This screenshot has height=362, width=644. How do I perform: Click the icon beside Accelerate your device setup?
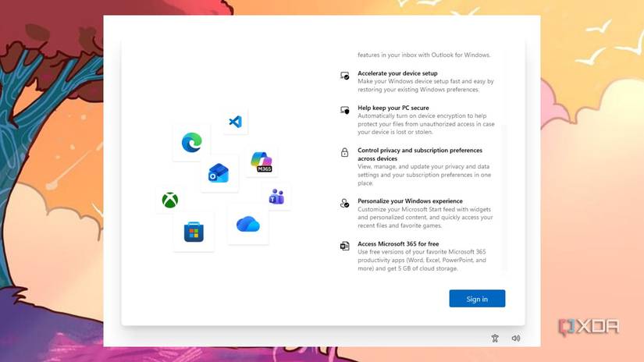pyautogui.click(x=344, y=76)
